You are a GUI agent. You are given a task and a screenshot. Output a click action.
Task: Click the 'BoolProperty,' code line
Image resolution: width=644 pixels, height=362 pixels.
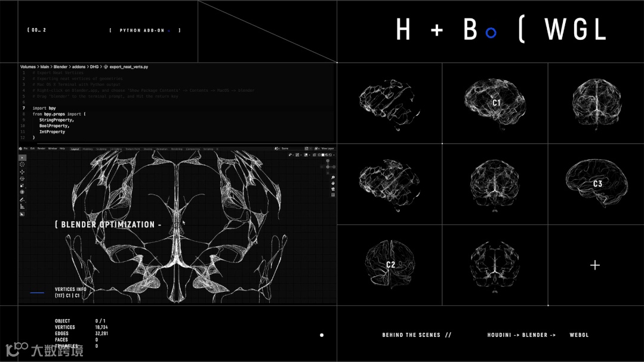pos(54,126)
